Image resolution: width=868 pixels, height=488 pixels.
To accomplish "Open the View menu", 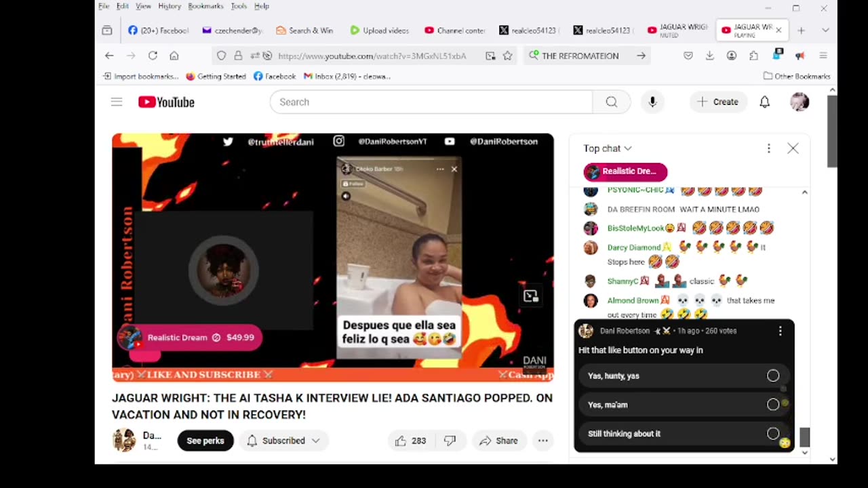I will [x=143, y=6].
